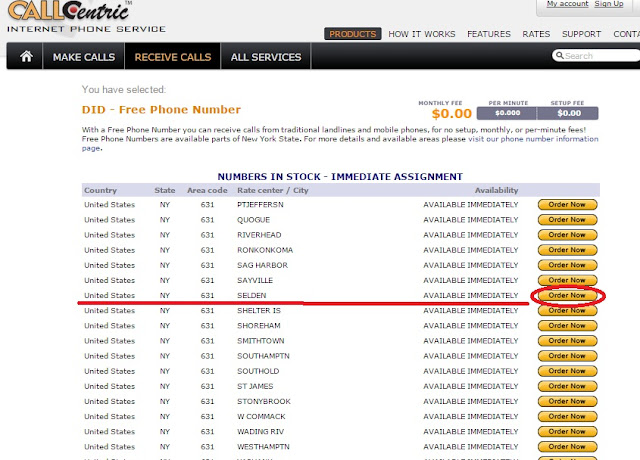Click the Area code column header

[x=207, y=190]
